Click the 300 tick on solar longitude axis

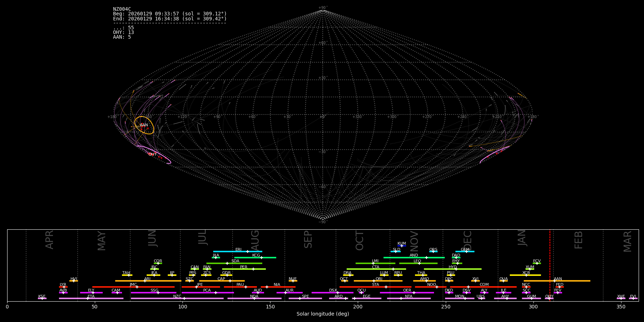pyautogui.click(x=533, y=307)
